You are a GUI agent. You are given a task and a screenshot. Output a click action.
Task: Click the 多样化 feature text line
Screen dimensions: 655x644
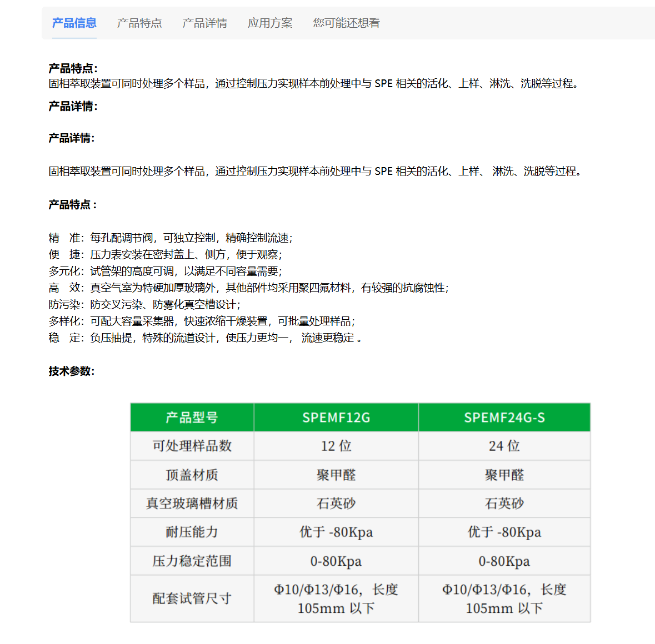pyautogui.click(x=201, y=321)
